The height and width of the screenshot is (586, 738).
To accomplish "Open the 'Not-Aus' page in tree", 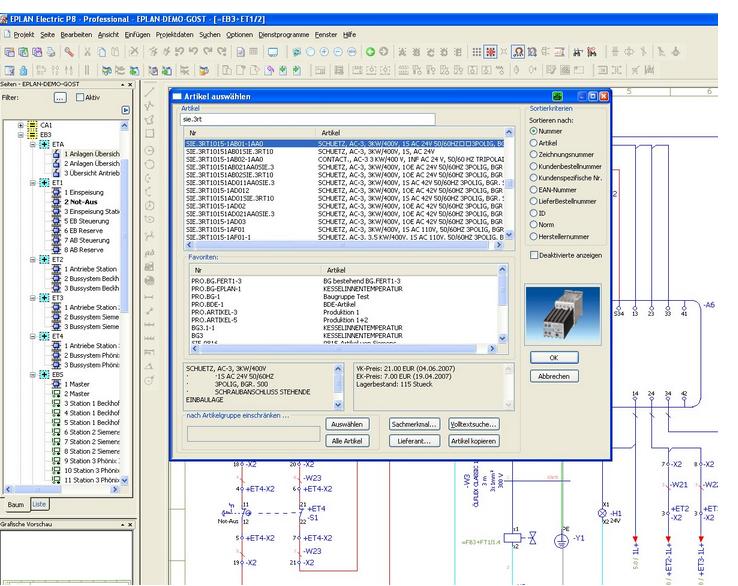I will point(81,202).
